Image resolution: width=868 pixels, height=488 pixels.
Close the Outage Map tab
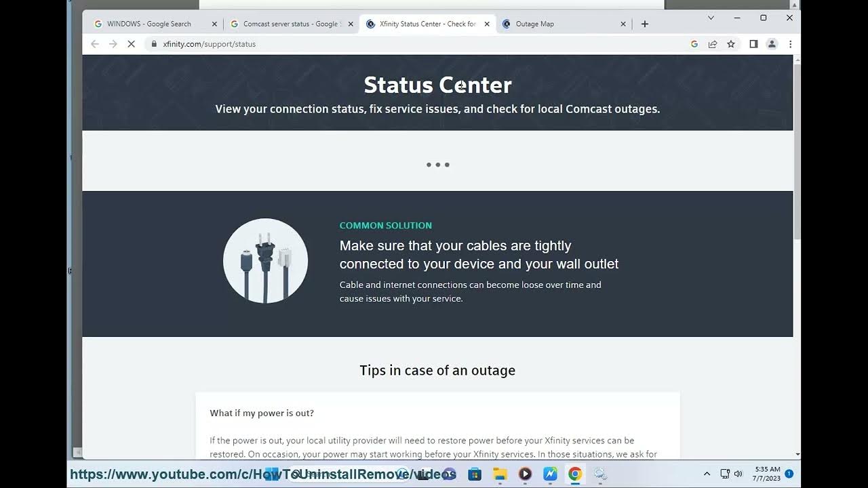click(x=623, y=24)
